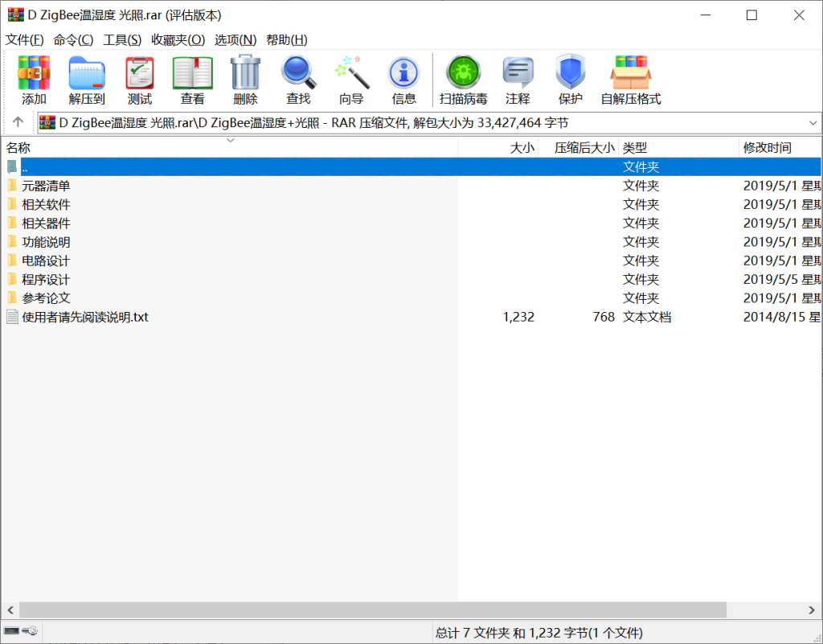The width and height of the screenshot is (823, 644).
Task: Open the address bar history dropdown
Action: coord(813,123)
